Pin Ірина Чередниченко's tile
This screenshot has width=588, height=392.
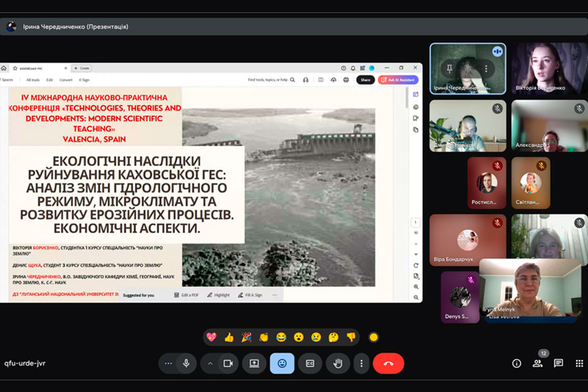click(x=449, y=69)
